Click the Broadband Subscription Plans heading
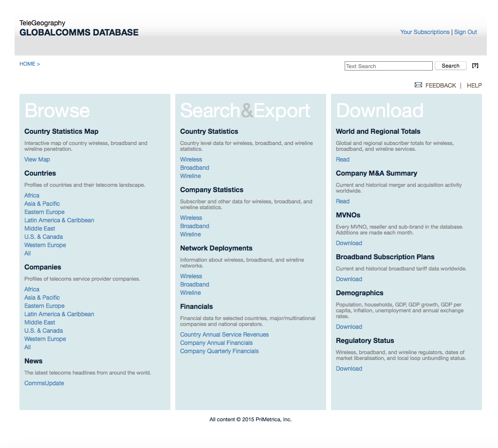This screenshot has width=498, height=448. point(385,257)
